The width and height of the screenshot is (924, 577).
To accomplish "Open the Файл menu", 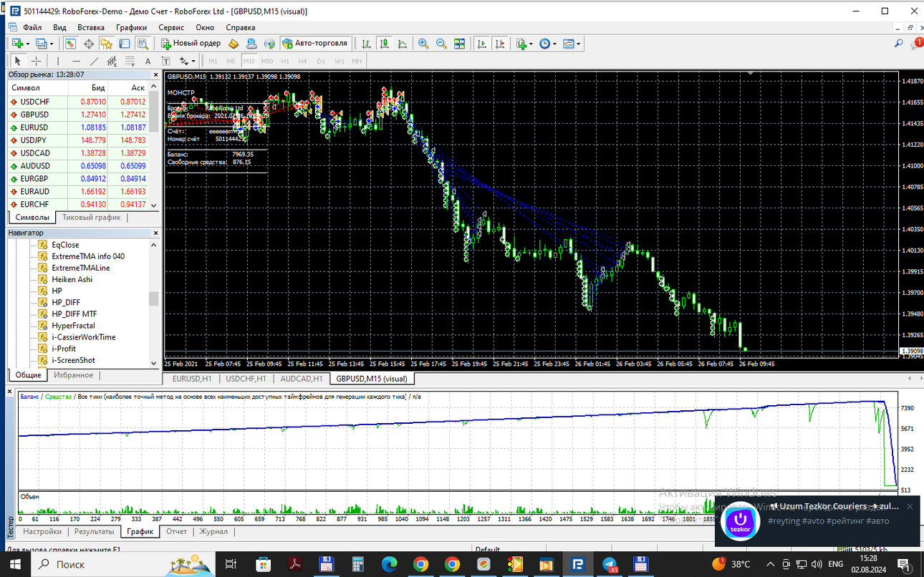I will [x=32, y=27].
